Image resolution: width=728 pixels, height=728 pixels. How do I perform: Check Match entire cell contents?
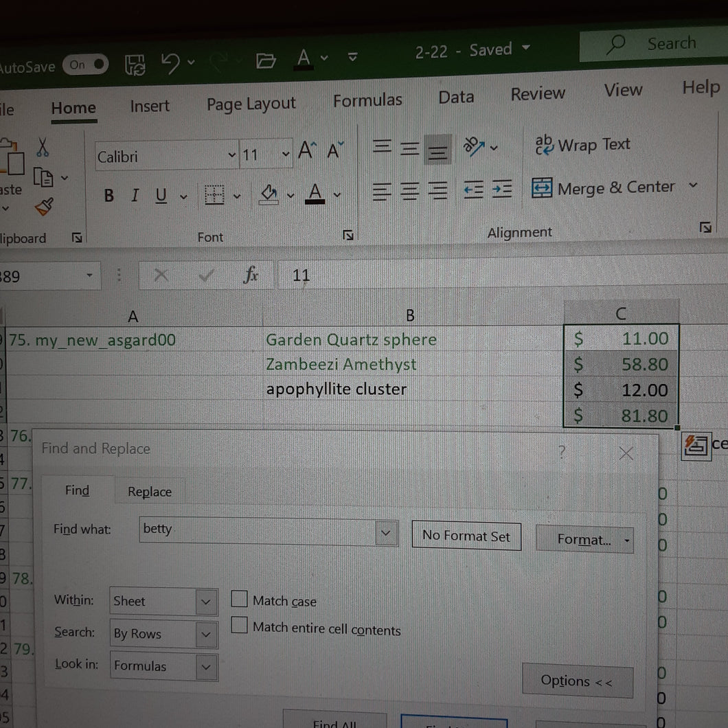(x=239, y=625)
